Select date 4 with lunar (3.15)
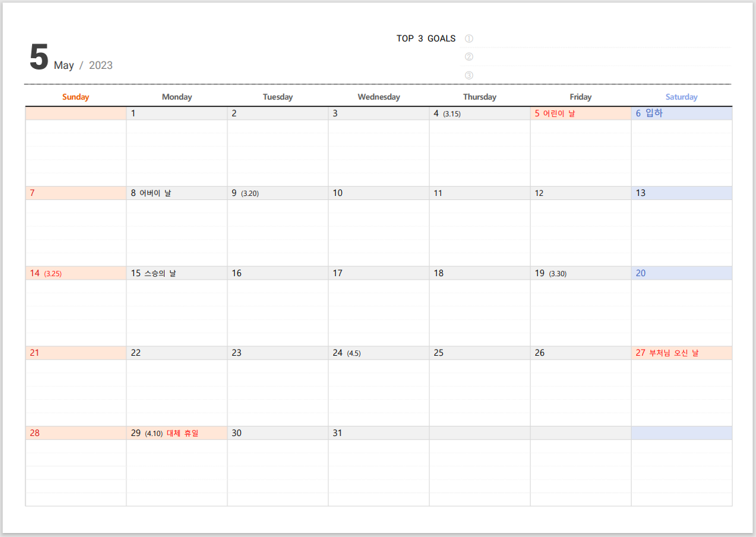Viewport: 756px width, 537px height. pos(480,113)
